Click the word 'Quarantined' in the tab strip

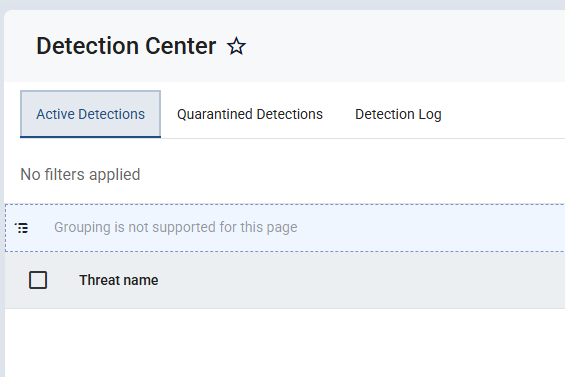click(x=215, y=114)
